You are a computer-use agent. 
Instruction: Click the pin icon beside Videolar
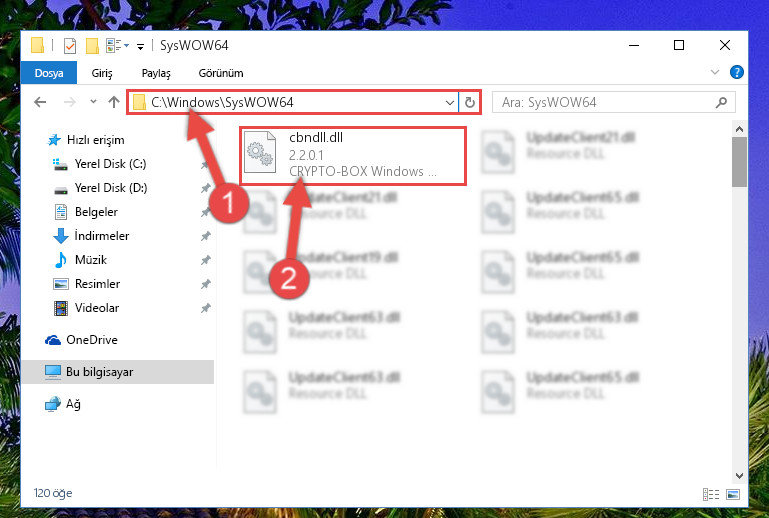pos(205,309)
